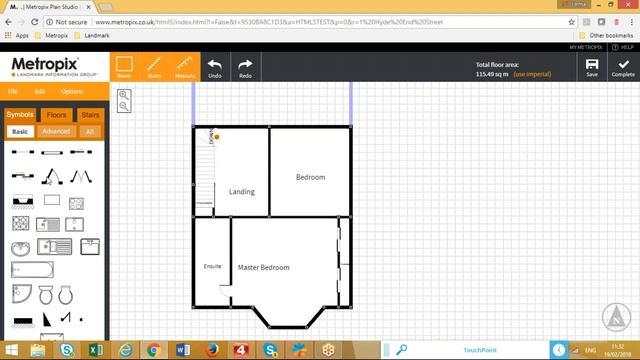The width and height of the screenshot is (640, 360).
Task: Open Excel from the taskbar
Action: (96, 350)
